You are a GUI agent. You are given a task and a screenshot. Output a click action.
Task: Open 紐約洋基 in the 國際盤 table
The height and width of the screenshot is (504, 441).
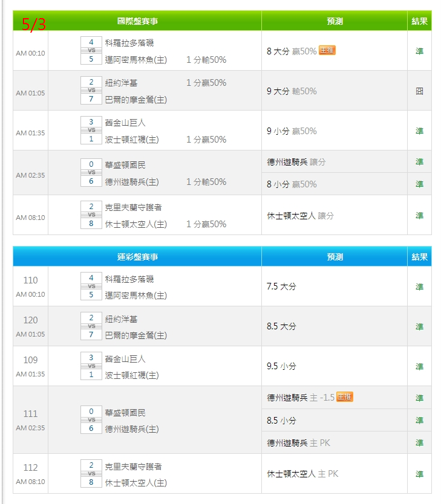point(121,83)
